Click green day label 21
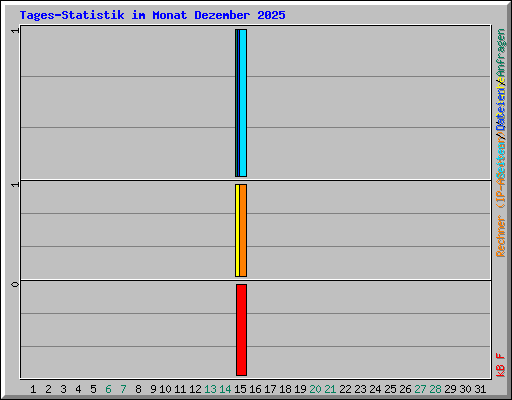This screenshot has height=400, width=512. point(330,389)
